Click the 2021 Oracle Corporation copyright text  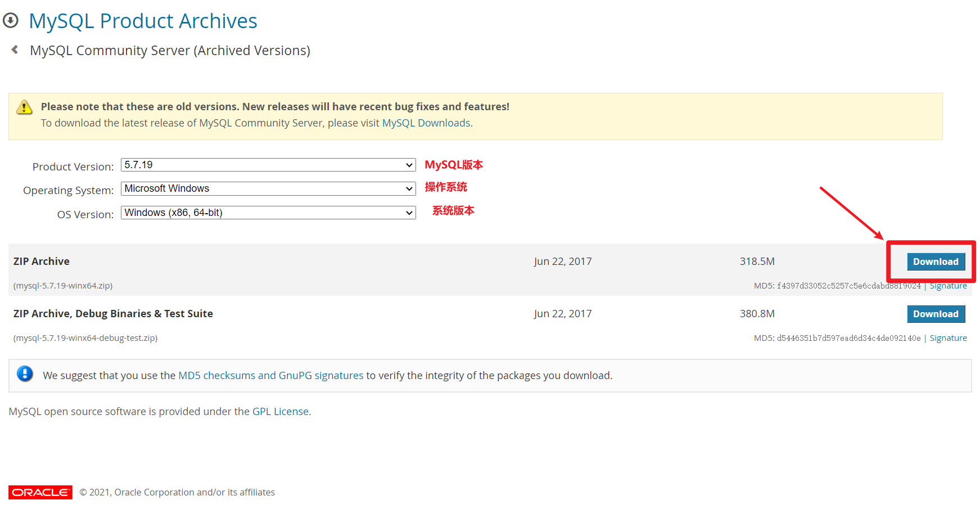point(177,492)
